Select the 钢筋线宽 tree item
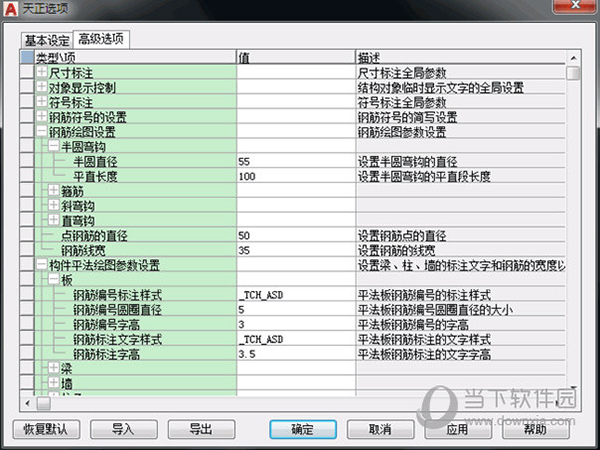The image size is (600, 450). pyautogui.click(x=83, y=251)
